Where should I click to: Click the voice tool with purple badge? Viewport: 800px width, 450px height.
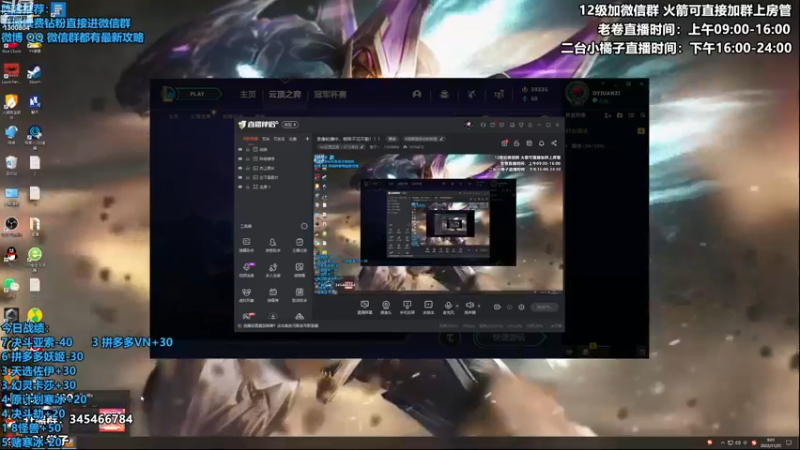click(246, 269)
